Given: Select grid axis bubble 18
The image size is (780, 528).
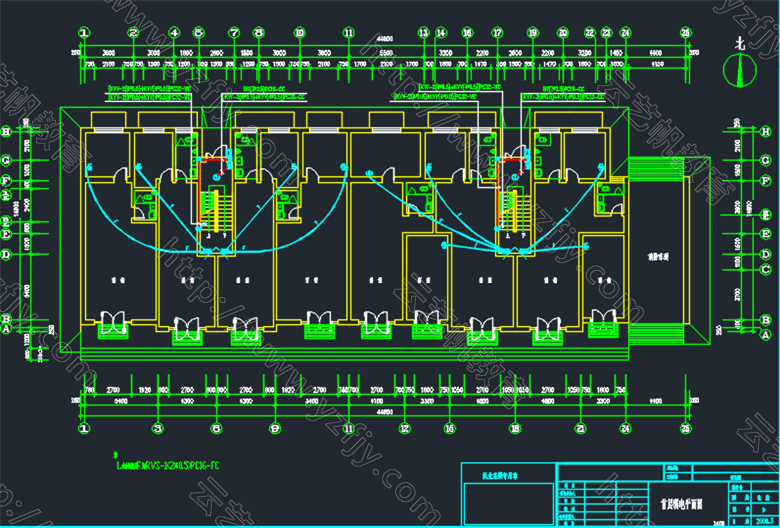Looking at the screenshot, I should point(515,428).
